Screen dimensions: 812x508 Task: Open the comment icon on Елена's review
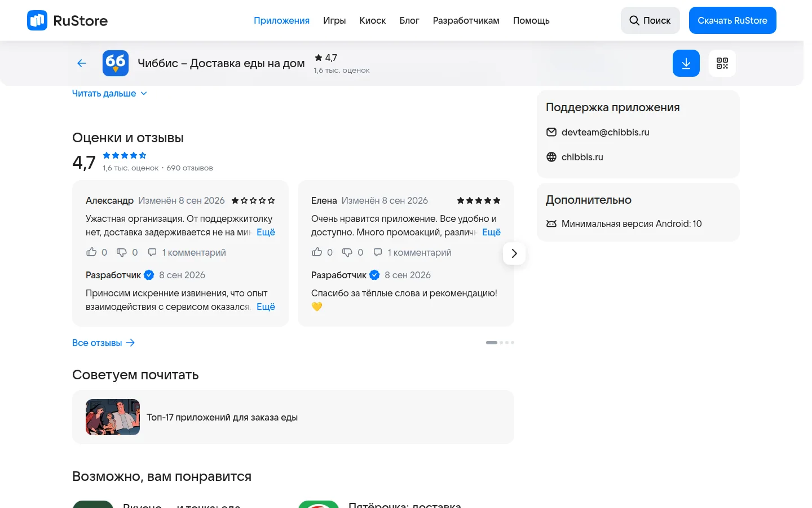tap(378, 252)
